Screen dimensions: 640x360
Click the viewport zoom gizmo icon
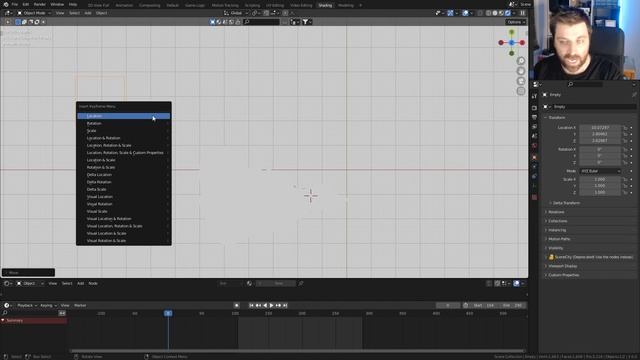(x=521, y=61)
